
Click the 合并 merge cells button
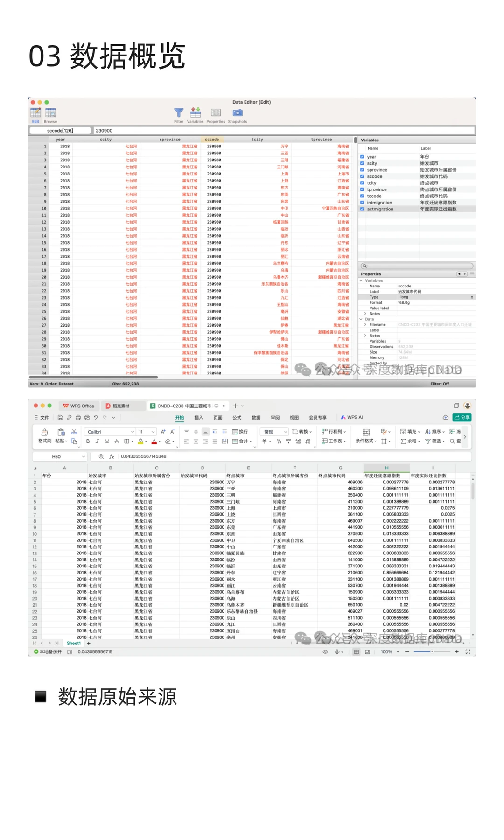242,441
